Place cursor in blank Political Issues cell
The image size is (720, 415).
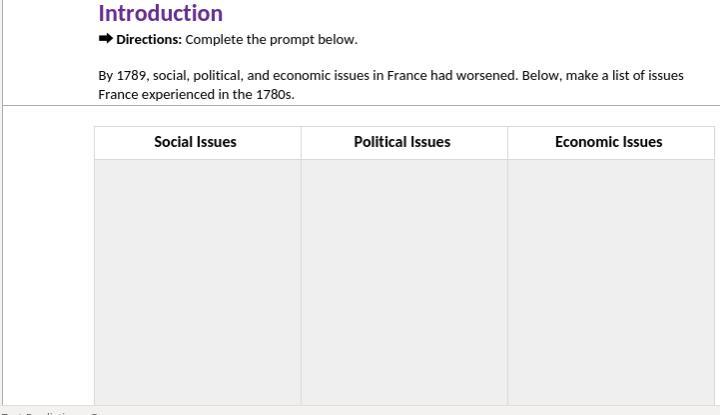point(403,280)
